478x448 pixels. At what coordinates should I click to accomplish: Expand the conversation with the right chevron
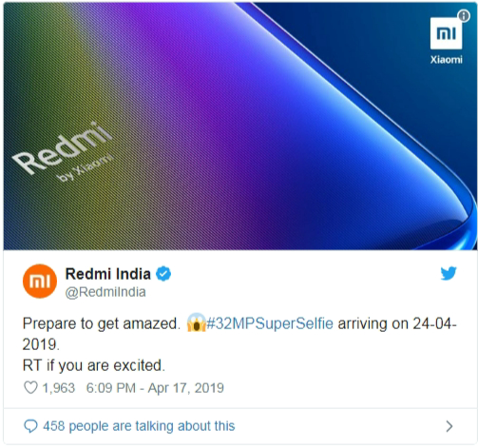(449, 426)
